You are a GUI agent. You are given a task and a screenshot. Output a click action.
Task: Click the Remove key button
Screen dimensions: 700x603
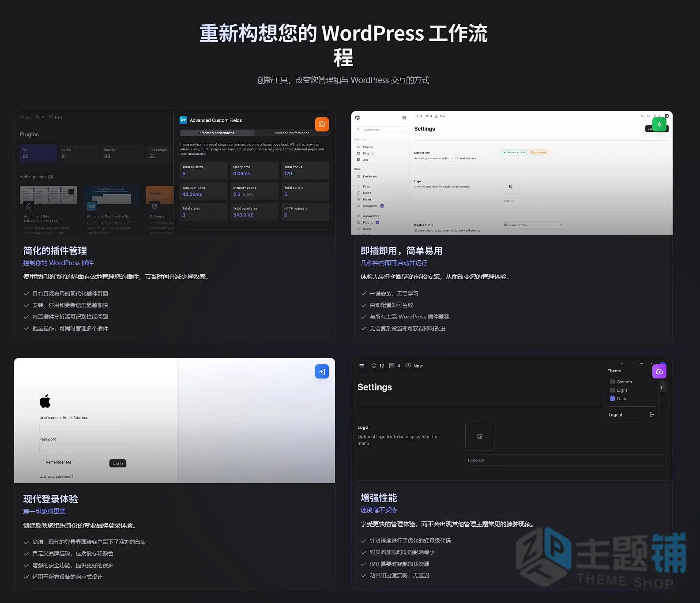tap(538, 152)
